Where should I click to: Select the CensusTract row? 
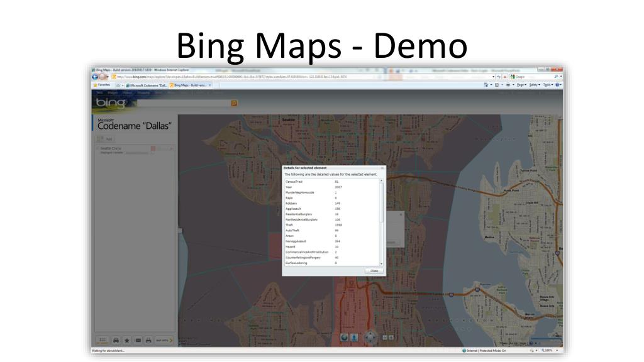click(x=332, y=182)
